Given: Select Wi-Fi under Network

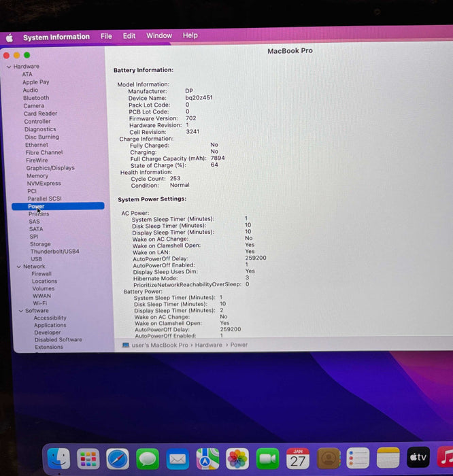Looking at the screenshot, I should point(39,303).
